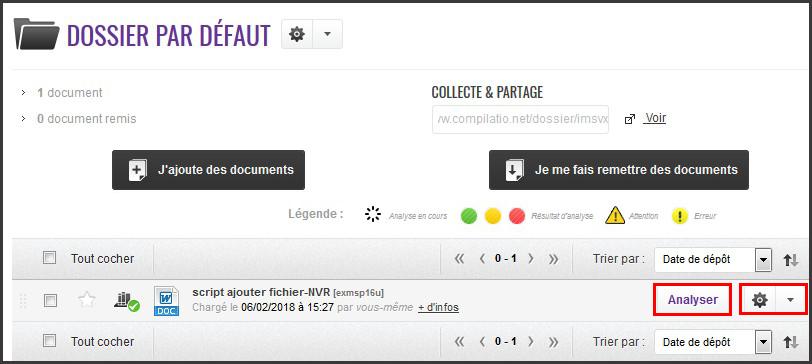
Task: Expand the document row options arrow
Action: pos(790,299)
